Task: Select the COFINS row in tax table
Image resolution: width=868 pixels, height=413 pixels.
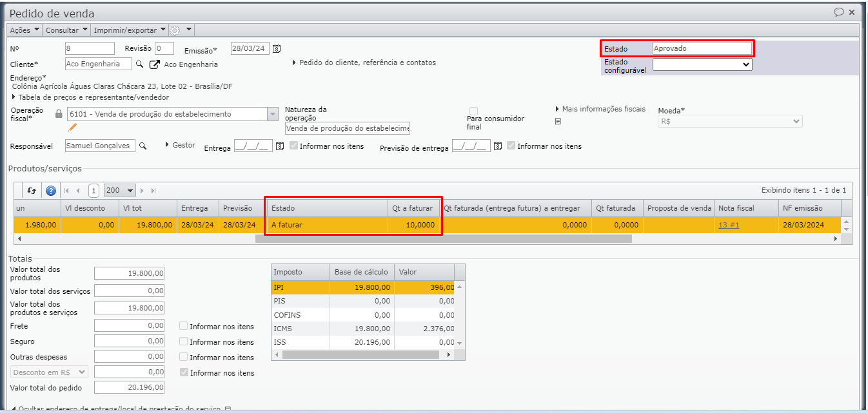Action: (x=363, y=315)
